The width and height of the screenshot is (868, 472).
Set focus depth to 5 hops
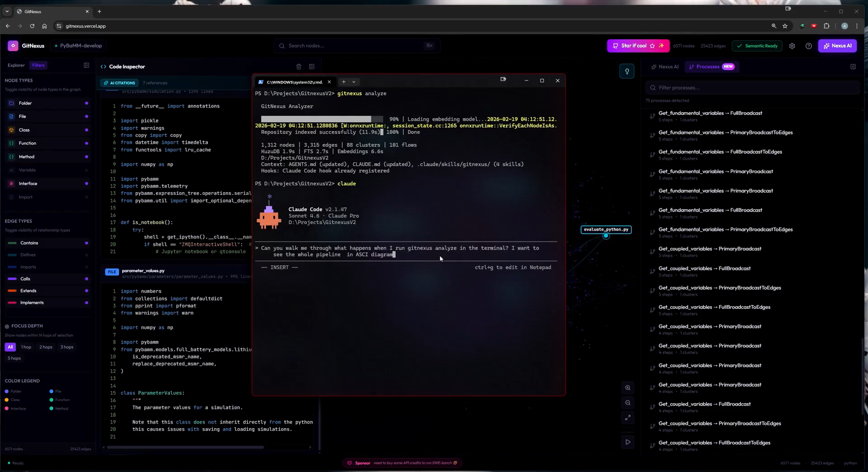[14, 358]
